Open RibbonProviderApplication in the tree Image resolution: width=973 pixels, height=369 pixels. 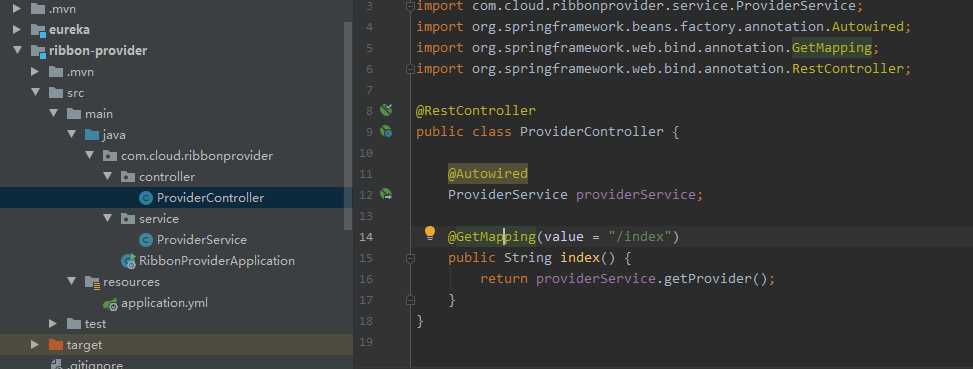pyautogui.click(x=217, y=261)
